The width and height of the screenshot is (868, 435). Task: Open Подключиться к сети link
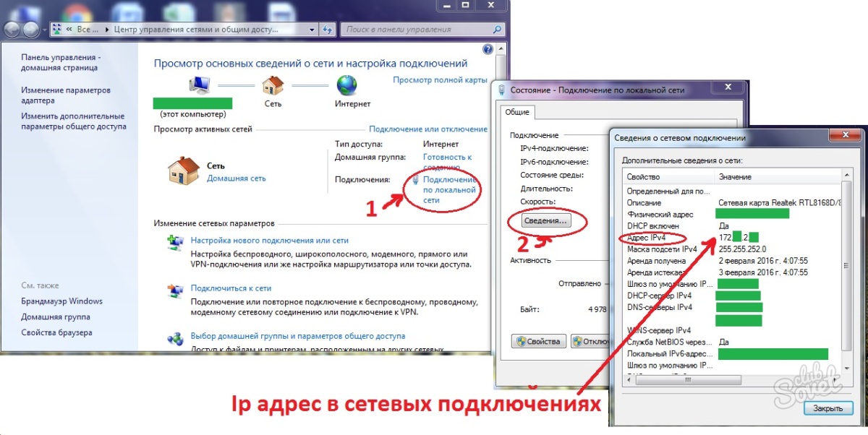click(231, 288)
